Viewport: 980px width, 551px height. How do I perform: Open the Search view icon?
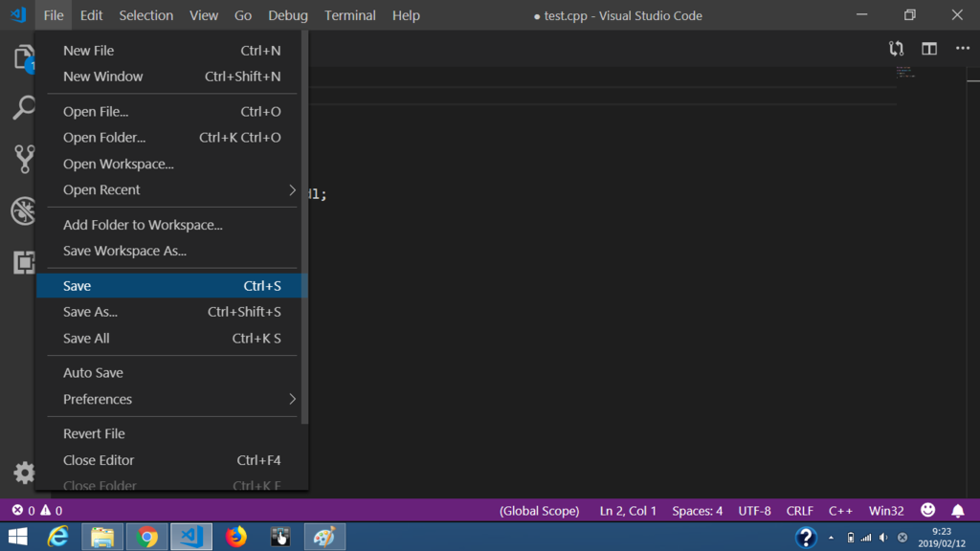(x=24, y=107)
